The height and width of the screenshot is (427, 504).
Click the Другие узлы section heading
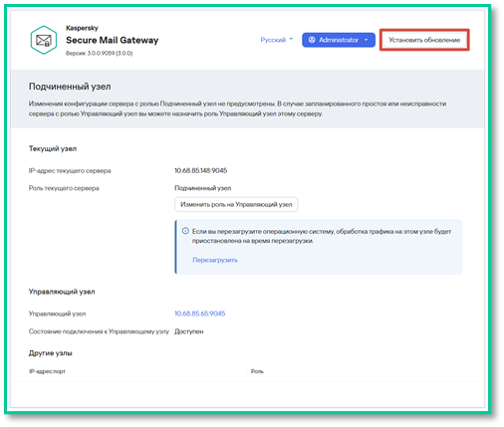tap(51, 353)
